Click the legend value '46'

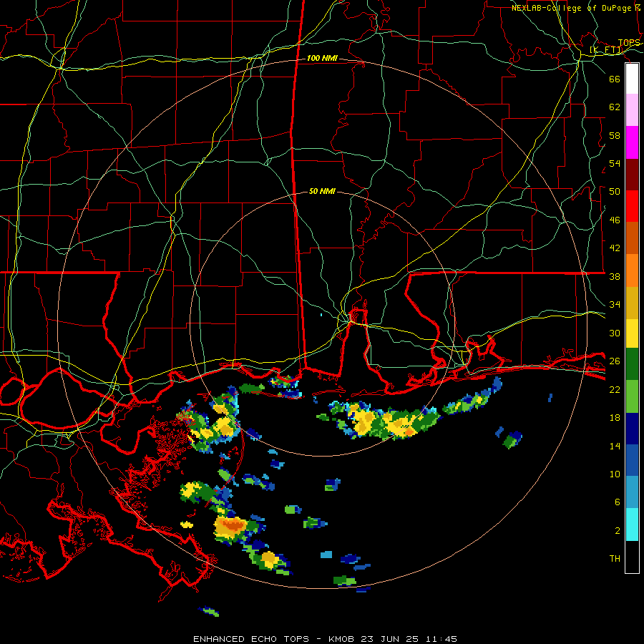coord(615,220)
